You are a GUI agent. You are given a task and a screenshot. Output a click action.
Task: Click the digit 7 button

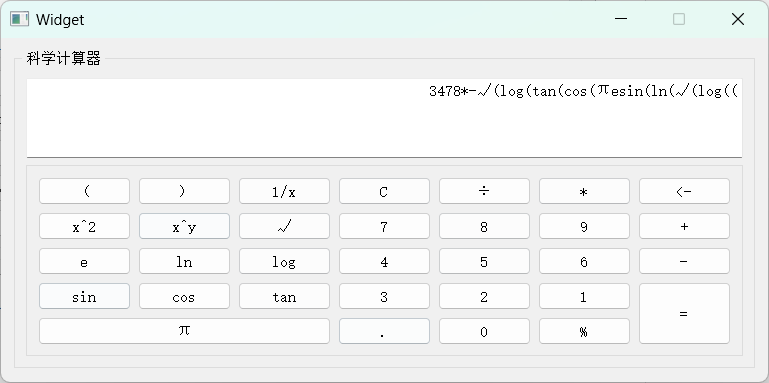click(x=384, y=226)
